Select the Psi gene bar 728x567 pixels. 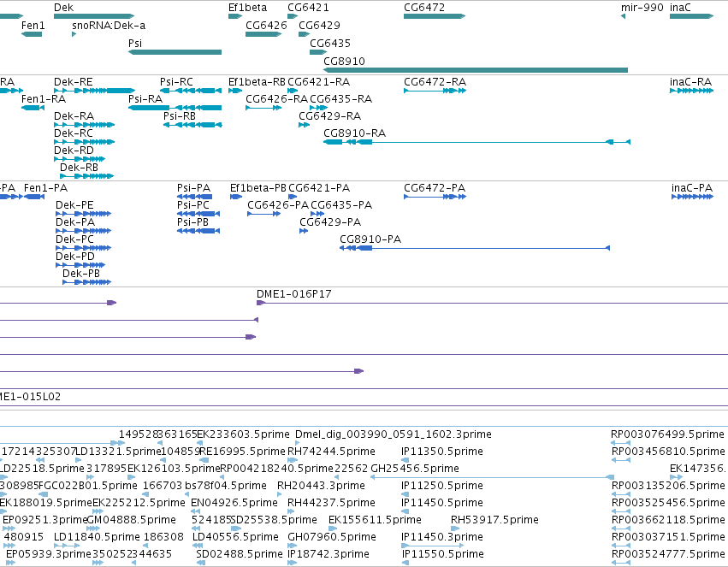(175, 52)
